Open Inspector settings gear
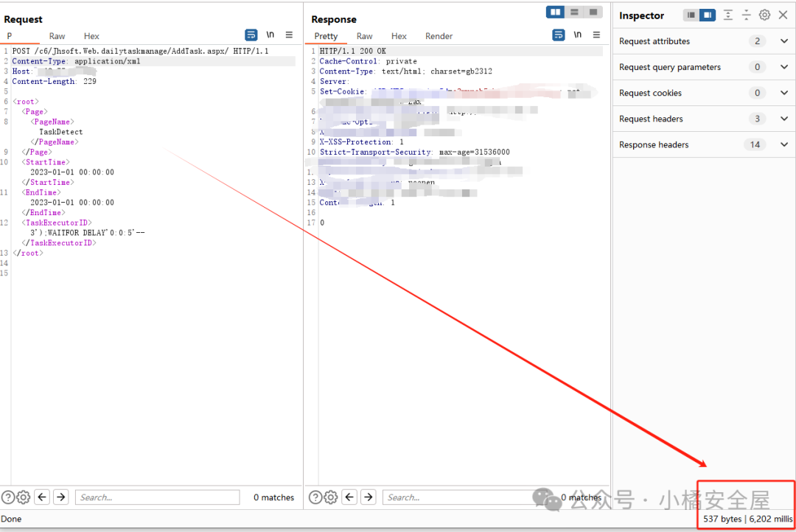The image size is (796, 532). pyautogui.click(x=764, y=15)
